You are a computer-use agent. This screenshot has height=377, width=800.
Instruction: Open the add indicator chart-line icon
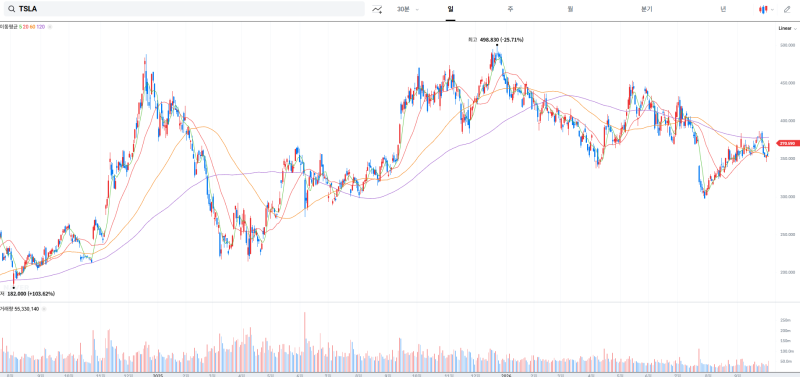[377, 9]
